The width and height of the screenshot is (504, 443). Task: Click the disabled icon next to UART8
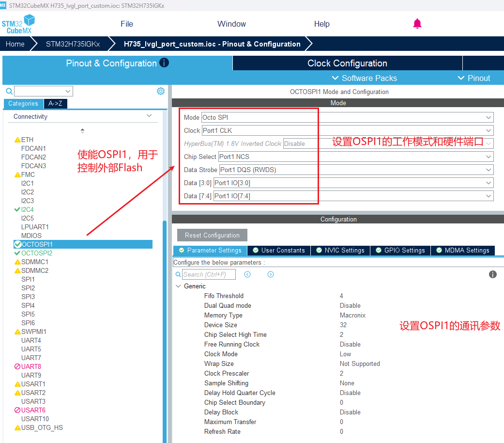point(17,366)
